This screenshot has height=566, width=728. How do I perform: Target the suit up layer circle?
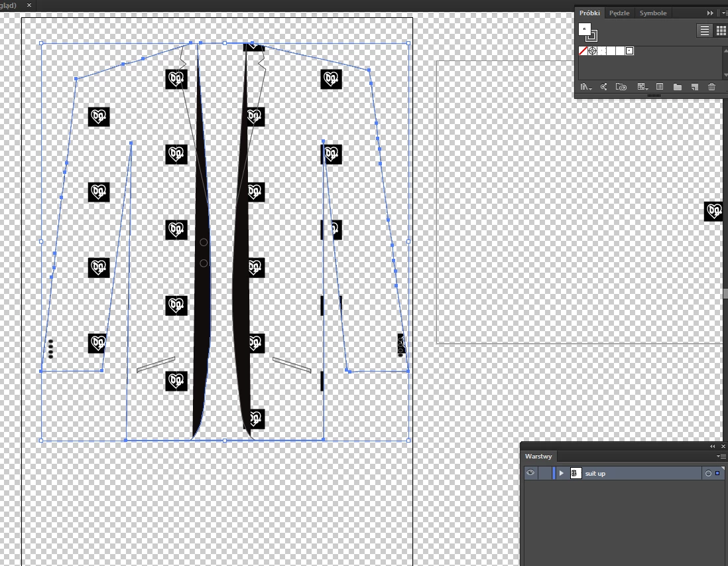(x=708, y=474)
